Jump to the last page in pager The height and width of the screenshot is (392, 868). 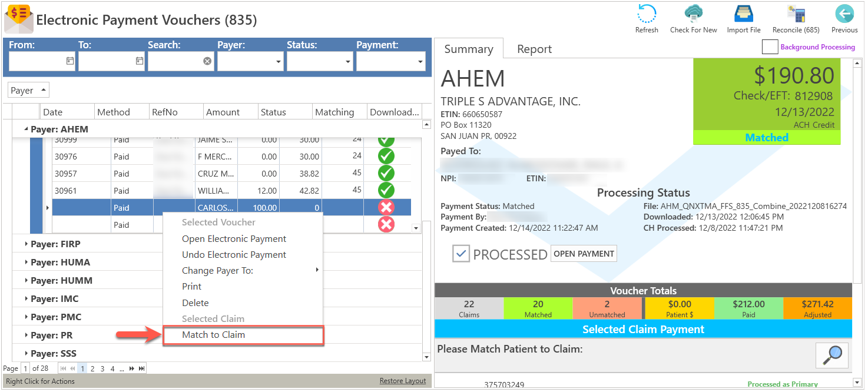(x=142, y=369)
